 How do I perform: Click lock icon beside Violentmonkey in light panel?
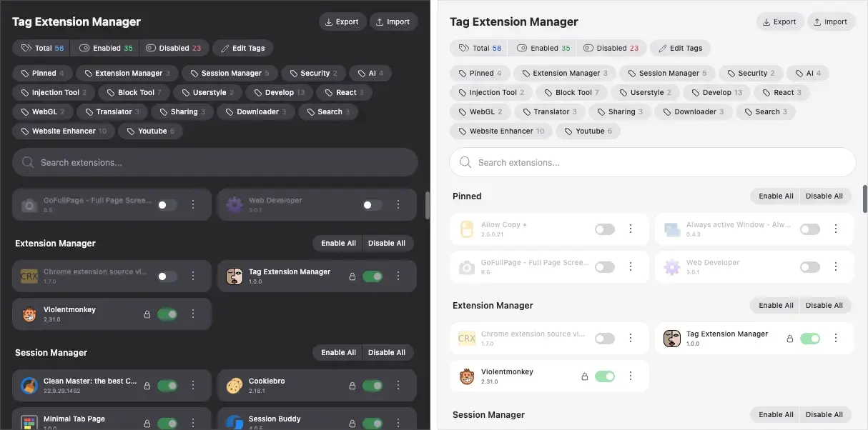tap(585, 376)
